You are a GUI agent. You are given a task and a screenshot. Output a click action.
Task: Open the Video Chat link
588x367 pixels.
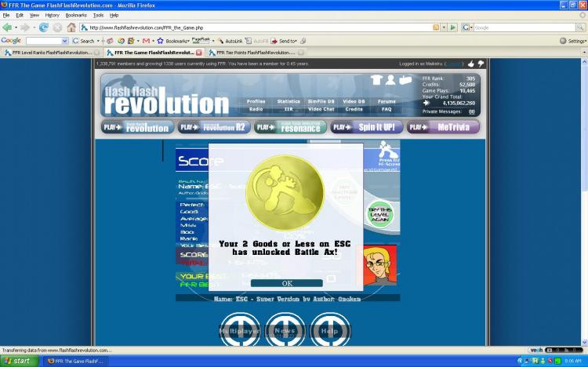321,109
